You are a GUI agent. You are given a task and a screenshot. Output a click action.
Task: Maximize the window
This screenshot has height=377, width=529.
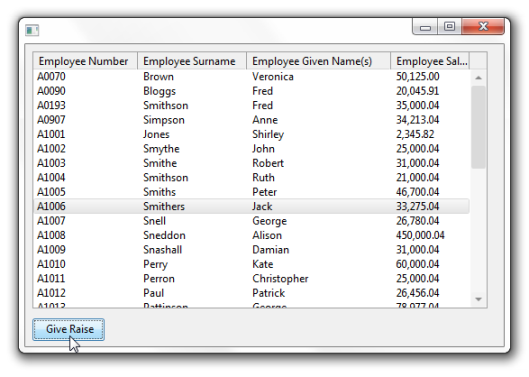[x=449, y=26]
